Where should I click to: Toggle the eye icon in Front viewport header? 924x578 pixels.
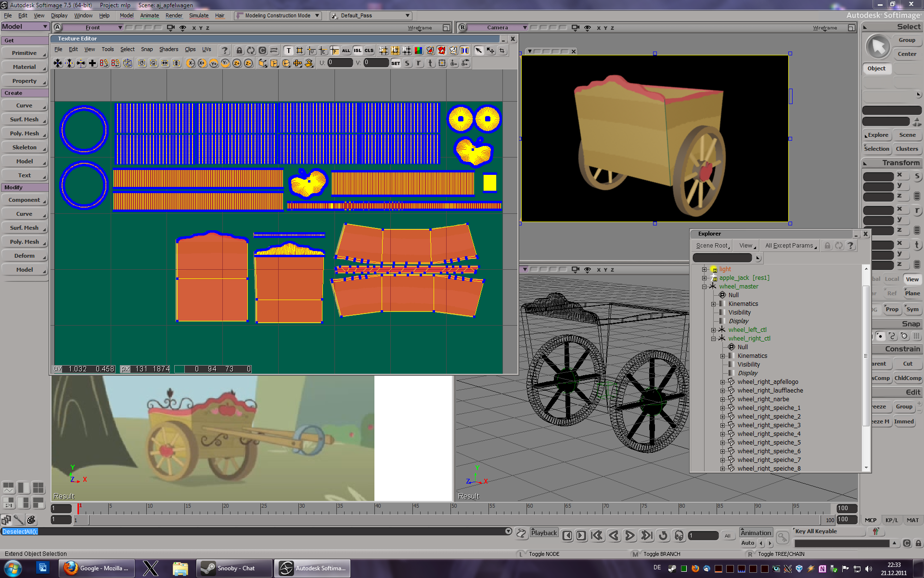coord(183,28)
